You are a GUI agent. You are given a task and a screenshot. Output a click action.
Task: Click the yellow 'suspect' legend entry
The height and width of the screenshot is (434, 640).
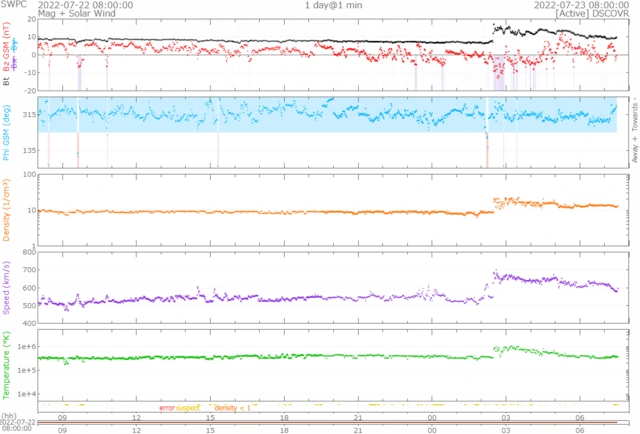188,408
